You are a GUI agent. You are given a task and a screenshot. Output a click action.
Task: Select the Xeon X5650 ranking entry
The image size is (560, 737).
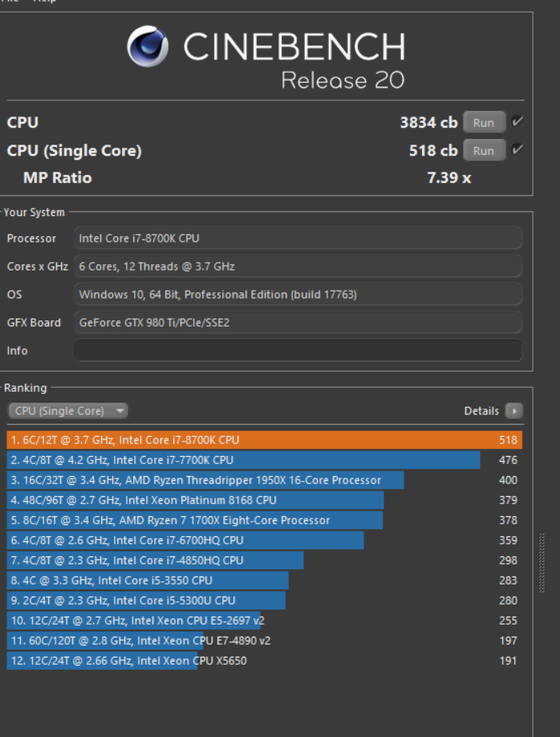pyautogui.click(x=102, y=661)
